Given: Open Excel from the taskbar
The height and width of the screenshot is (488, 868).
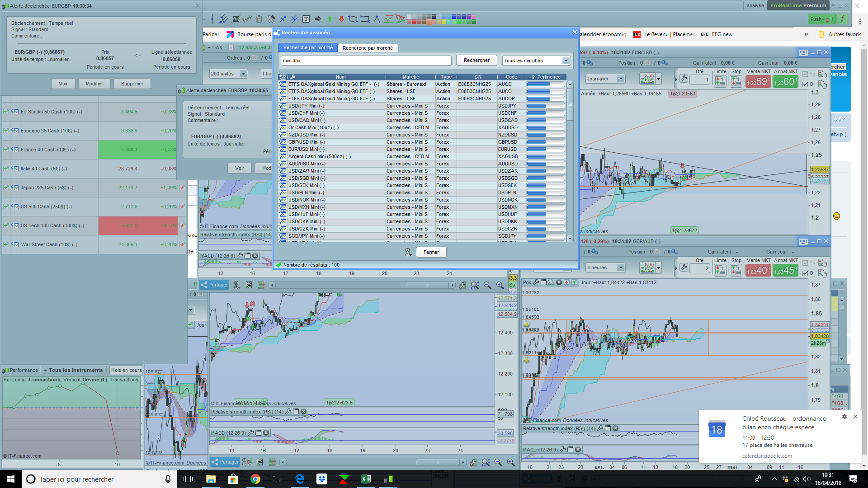Looking at the screenshot, I should pyautogui.click(x=366, y=479).
